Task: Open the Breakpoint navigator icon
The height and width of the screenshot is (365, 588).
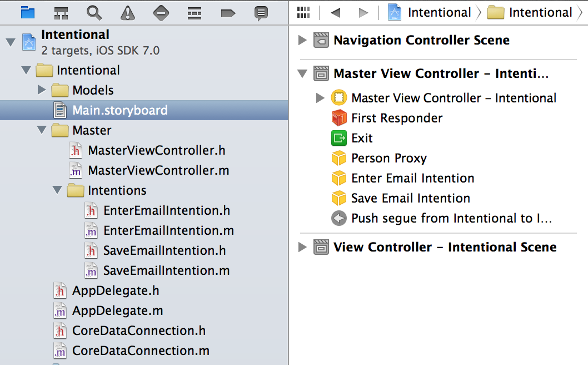Action: tap(228, 12)
